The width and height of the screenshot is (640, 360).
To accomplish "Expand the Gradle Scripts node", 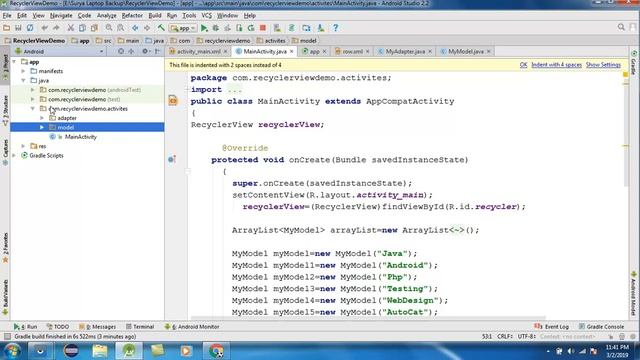I will click(x=15, y=156).
